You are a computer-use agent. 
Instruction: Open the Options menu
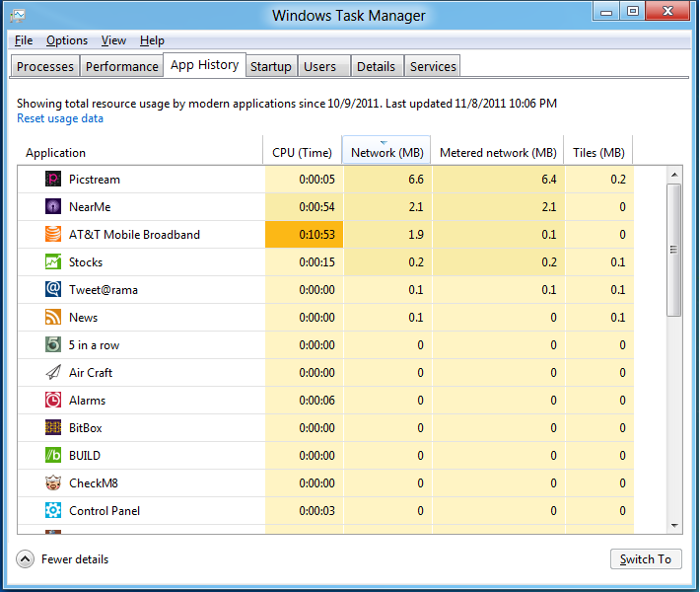coord(67,40)
